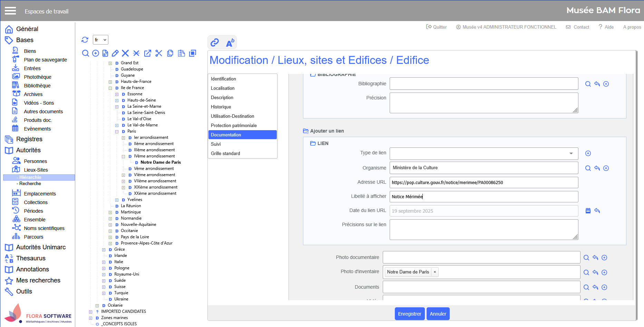644x327 pixels.
Task: Click the Enregistrer button
Action: (x=409, y=314)
